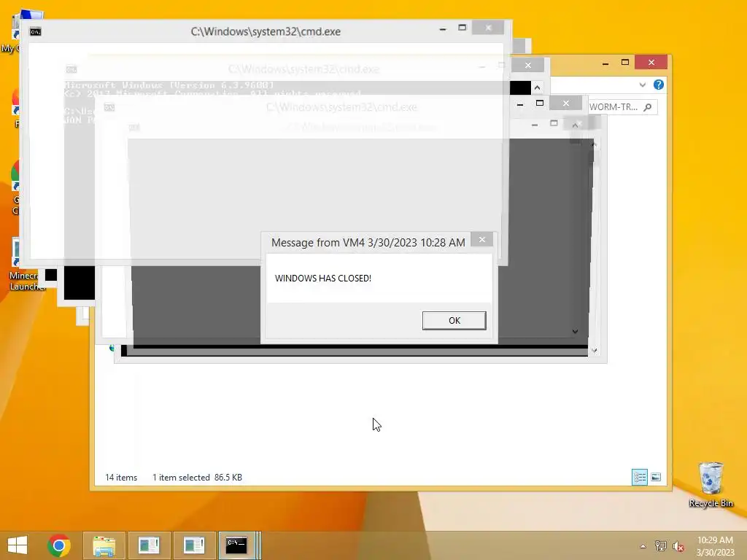
Task: Show hidden tray icons arrow
Action: (x=643, y=546)
